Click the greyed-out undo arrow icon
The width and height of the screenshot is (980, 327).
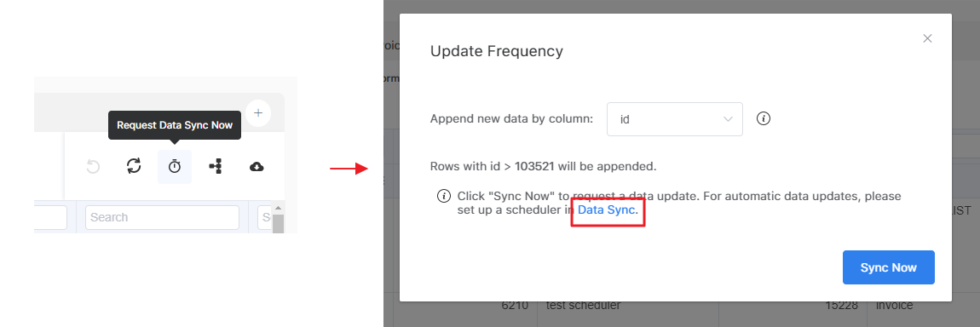[93, 167]
